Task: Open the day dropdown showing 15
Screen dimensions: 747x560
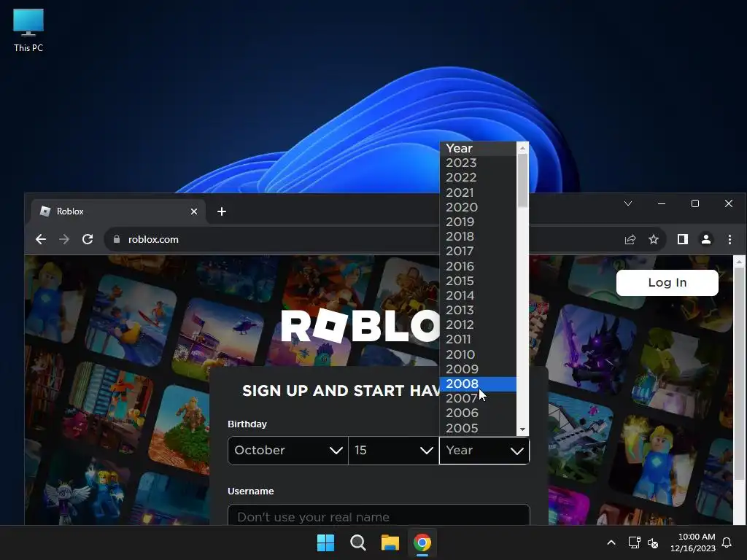Action: (x=393, y=451)
